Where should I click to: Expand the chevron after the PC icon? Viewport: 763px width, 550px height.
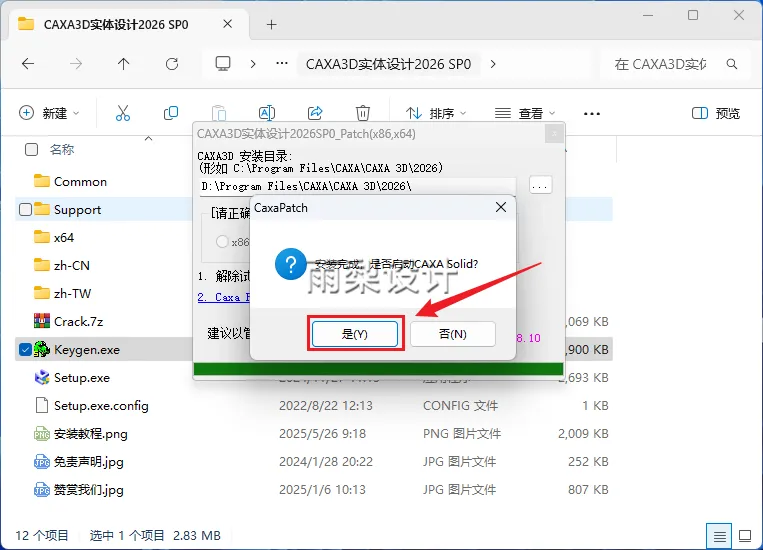(253, 64)
